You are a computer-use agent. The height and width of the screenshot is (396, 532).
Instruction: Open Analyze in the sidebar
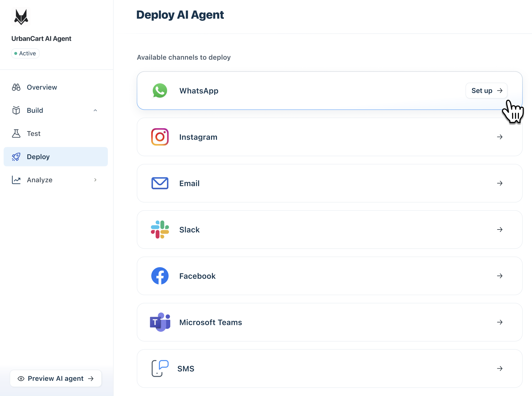tap(56, 180)
